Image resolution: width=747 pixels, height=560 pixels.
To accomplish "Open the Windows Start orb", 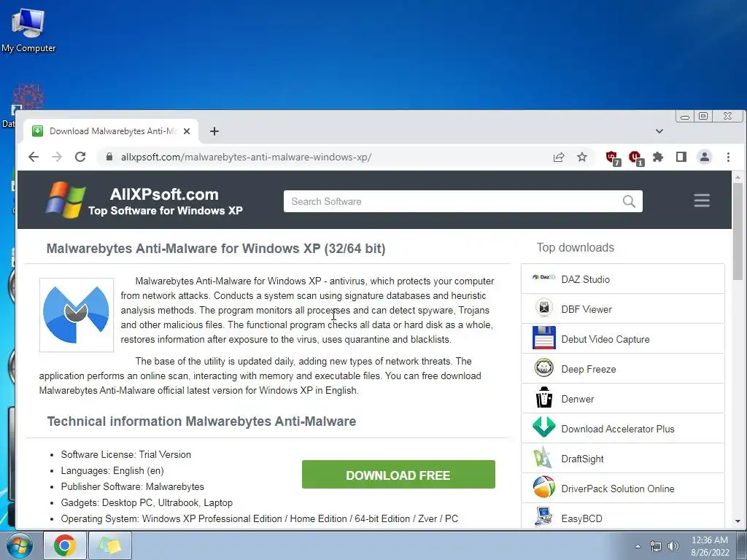I will click(19, 545).
